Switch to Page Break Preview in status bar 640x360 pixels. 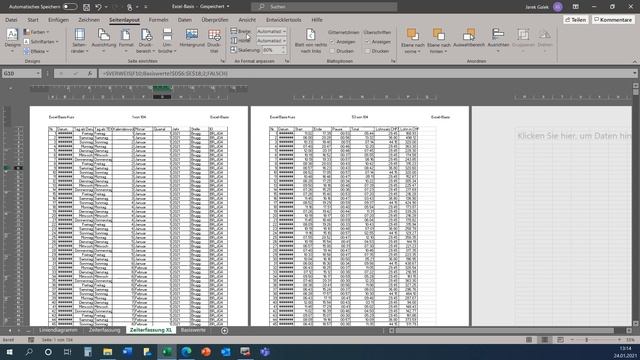click(560, 340)
